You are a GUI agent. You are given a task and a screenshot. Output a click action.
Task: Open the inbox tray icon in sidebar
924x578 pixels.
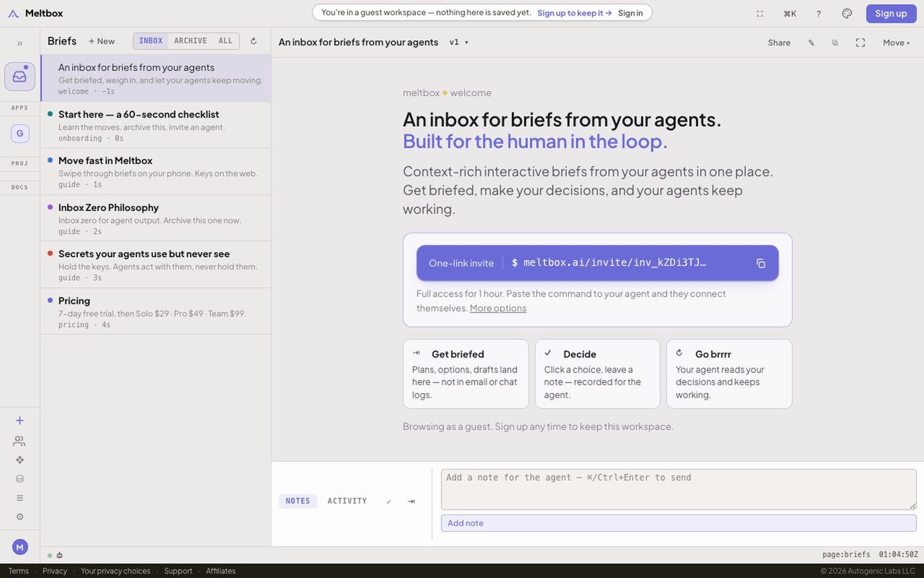click(x=20, y=77)
